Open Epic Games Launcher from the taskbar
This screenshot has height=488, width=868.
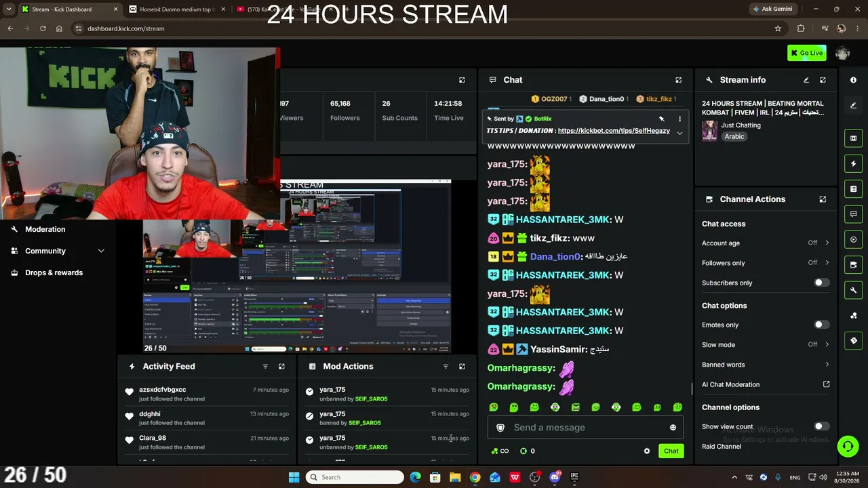574,477
